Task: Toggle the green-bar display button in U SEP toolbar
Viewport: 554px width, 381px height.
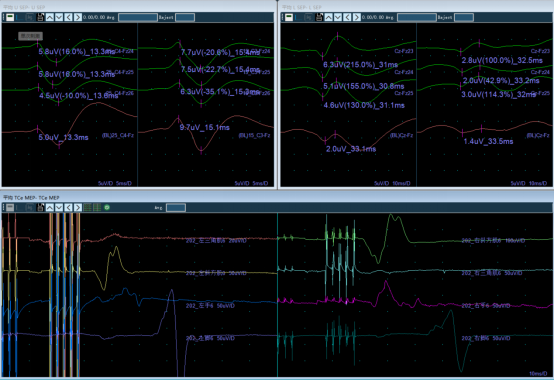Action: [10, 17]
